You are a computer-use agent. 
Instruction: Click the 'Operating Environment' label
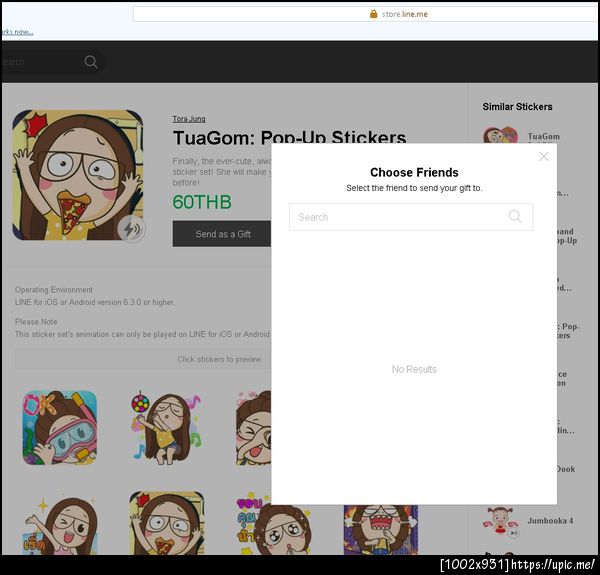click(x=54, y=290)
